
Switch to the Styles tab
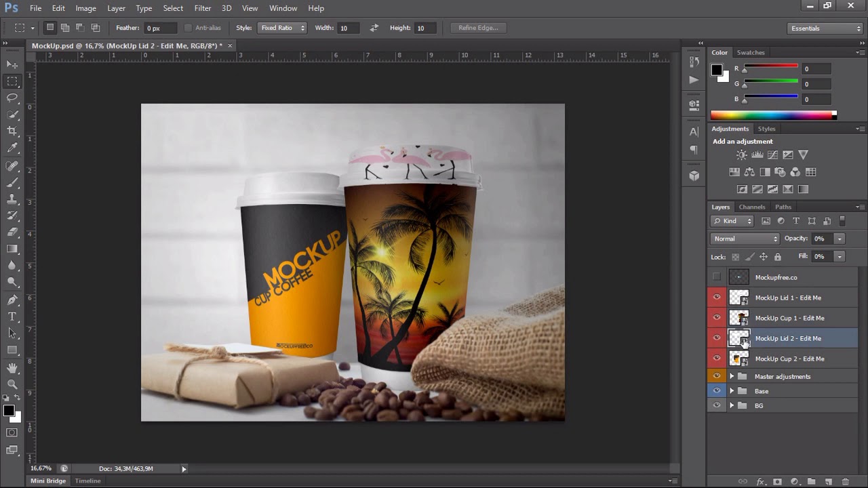pyautogui.click(x=767, y=129)
